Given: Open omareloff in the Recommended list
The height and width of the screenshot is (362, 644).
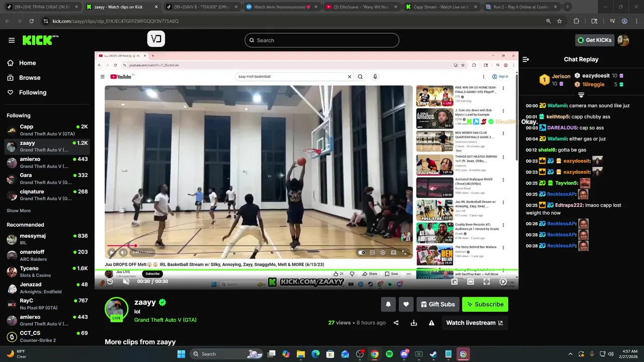Looking at the screenshot, I should (x=47, y=255).
